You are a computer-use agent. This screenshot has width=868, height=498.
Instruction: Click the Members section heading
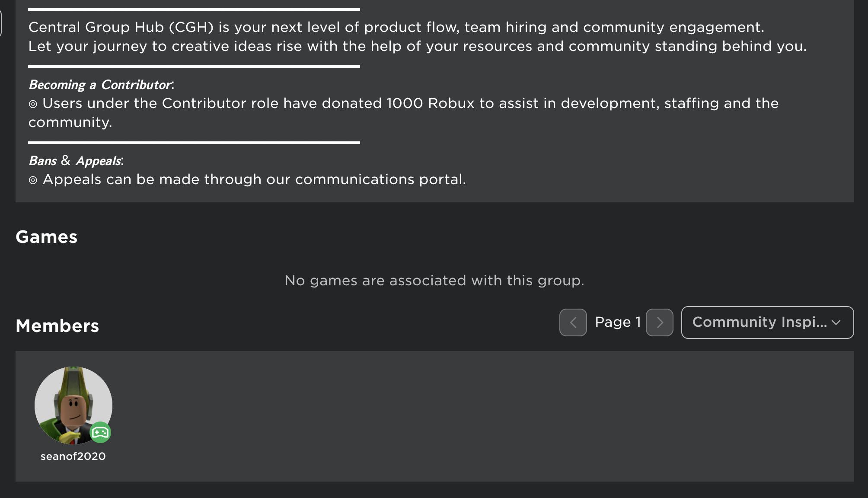pos(57,326)
